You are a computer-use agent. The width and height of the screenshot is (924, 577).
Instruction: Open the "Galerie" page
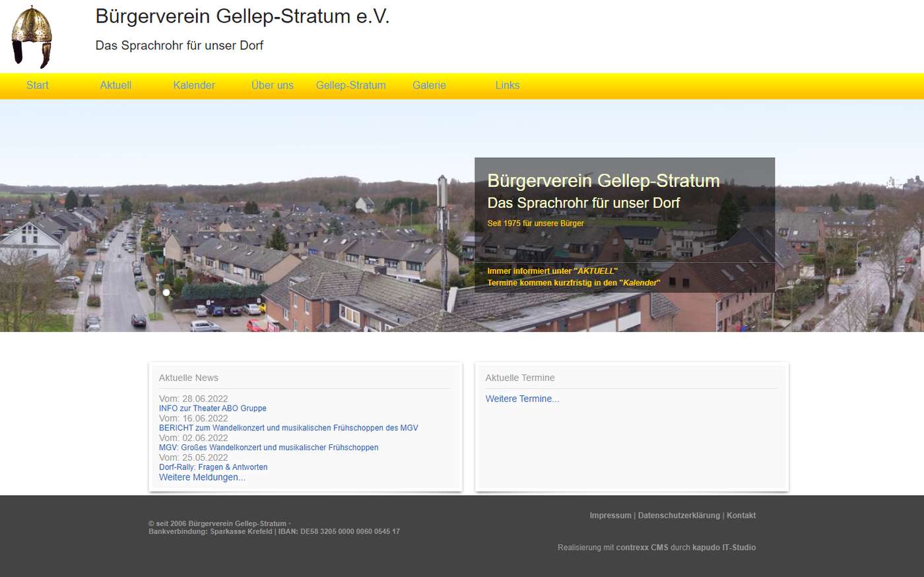click(x=429, y=85)
